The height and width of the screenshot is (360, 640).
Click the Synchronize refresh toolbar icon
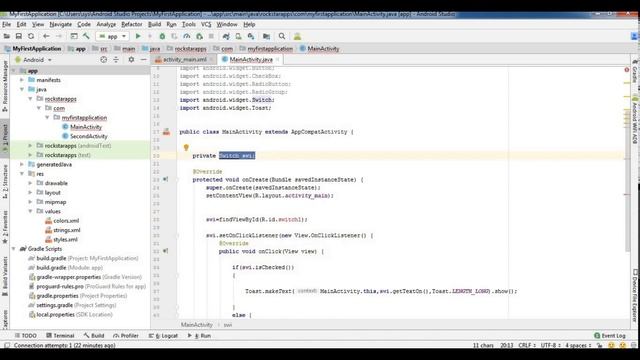pos(31,36)
